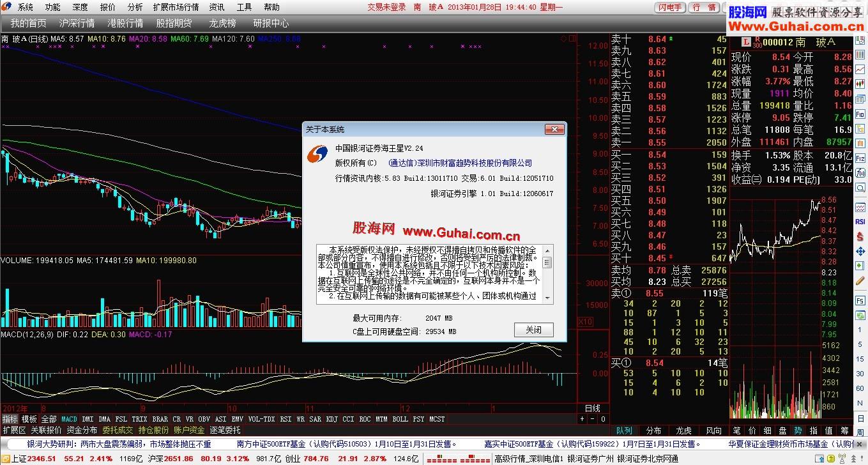Click down arrow of dialog text scrollbar

coord(547,298)
